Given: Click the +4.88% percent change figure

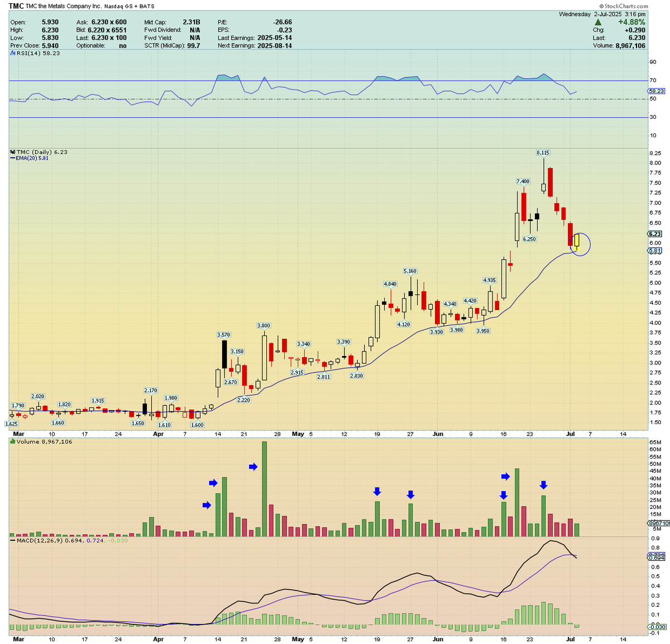Looking at the screenshot, I should (x=631, y=22).
